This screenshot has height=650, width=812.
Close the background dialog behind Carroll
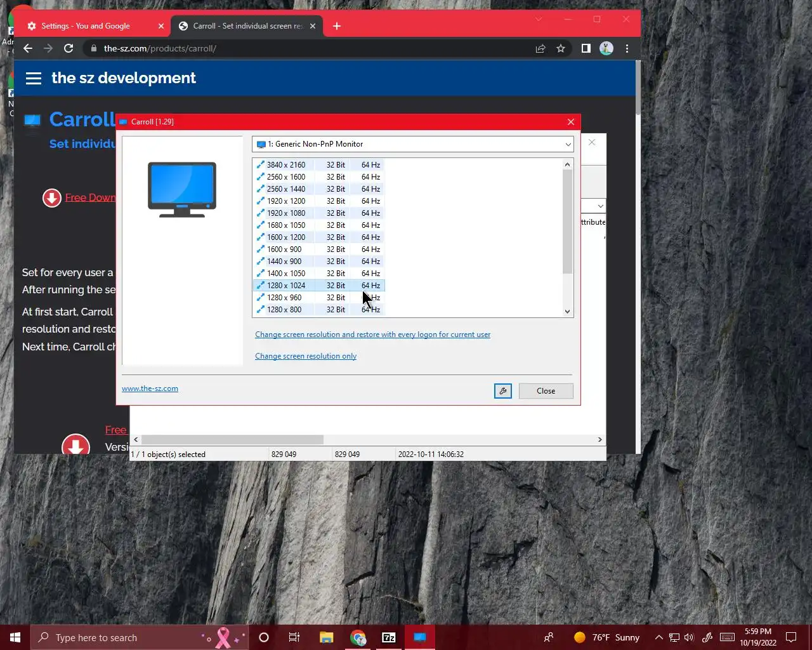coord(592,142)
